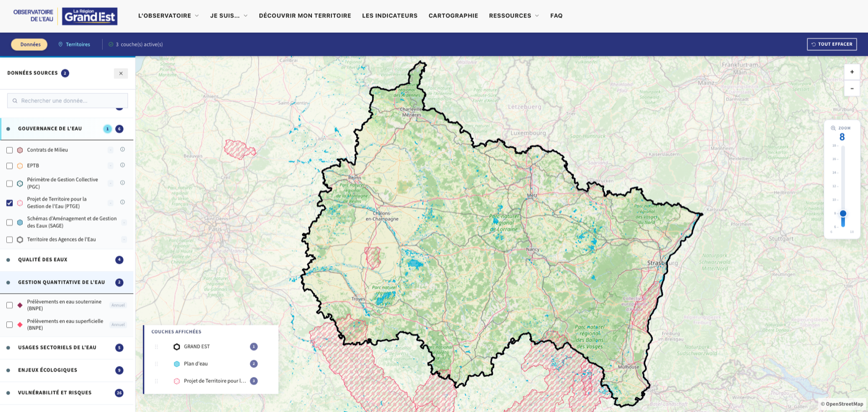The width and height of the screenshot is (868, 412).
Task: Click drag handle of Projet de Territoire legend row
Action: (x=157, y=381)
